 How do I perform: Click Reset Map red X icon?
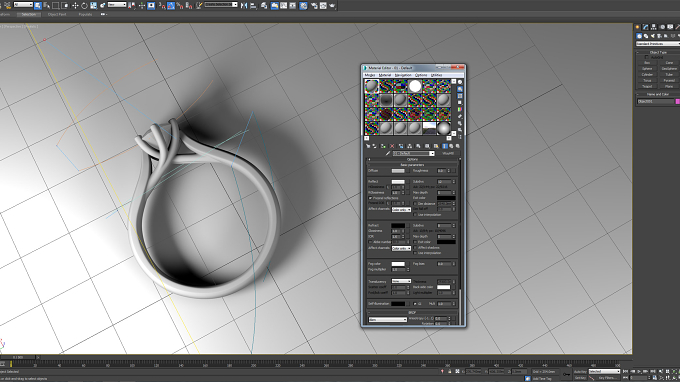point(392,146)
